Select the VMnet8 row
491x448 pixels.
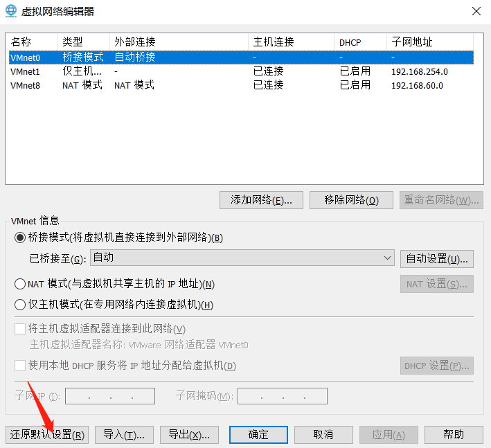click(241, 85)
